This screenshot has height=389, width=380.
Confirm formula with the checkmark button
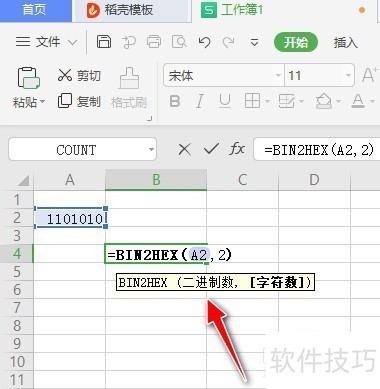tap(211, 149)
